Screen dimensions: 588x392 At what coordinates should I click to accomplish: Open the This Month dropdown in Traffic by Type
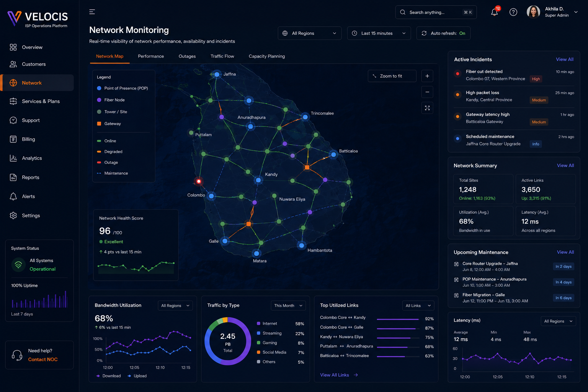pyautogui.click(x=288, y=305)
